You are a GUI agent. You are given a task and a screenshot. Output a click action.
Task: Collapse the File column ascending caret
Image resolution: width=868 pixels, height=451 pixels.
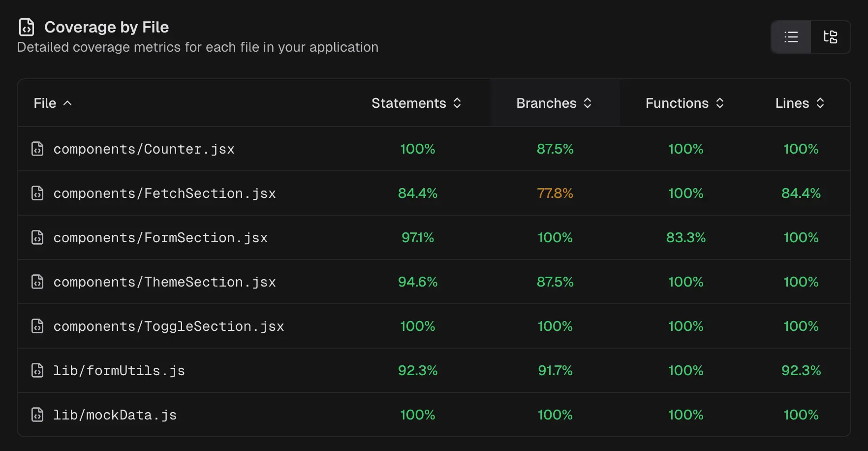tap(68, 103)
